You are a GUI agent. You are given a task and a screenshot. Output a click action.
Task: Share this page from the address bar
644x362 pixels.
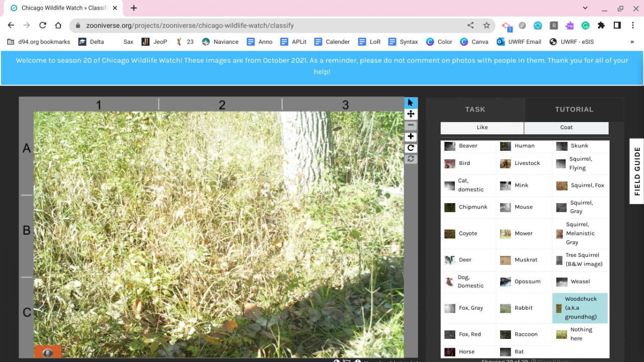tap(470, 25)
